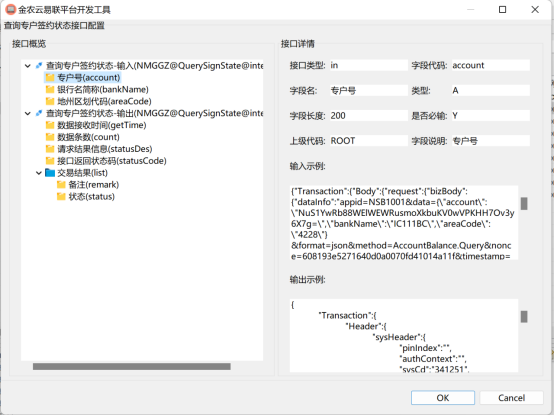Click the folder icon beside 专户号(account)
The height and width of the screenshot is (416, 555).
(50, 78)
